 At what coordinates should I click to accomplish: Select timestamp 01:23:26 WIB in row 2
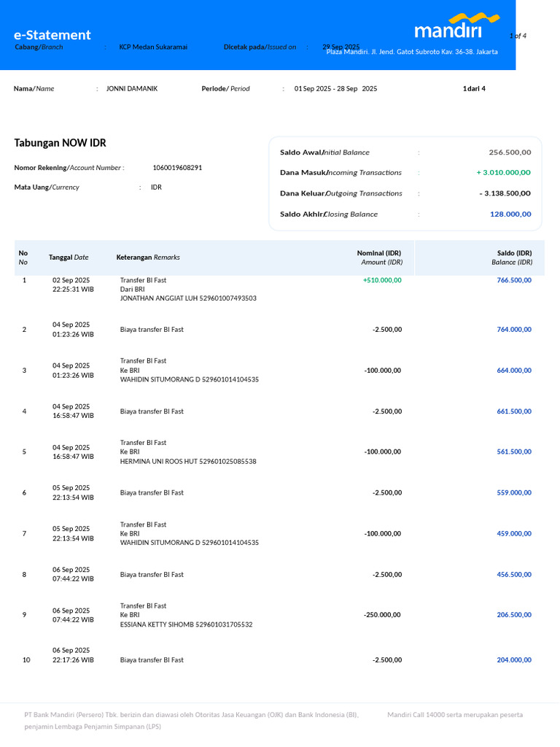tap(73, 334)
